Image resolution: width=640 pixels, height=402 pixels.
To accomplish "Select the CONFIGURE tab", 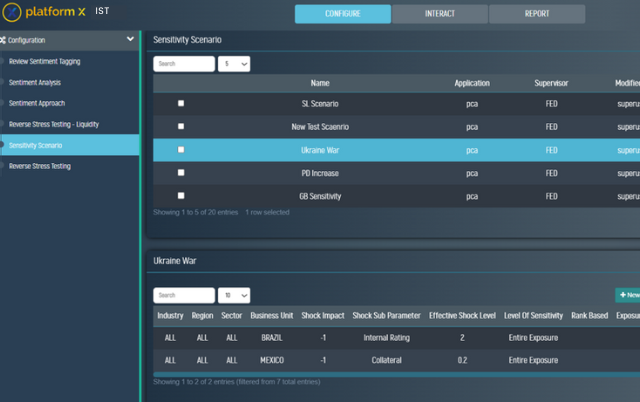I will [x=342, y=14].
